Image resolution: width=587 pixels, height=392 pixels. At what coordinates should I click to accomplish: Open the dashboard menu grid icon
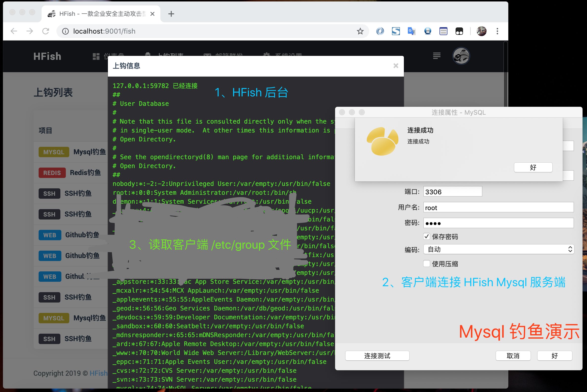tap(96, 56)
